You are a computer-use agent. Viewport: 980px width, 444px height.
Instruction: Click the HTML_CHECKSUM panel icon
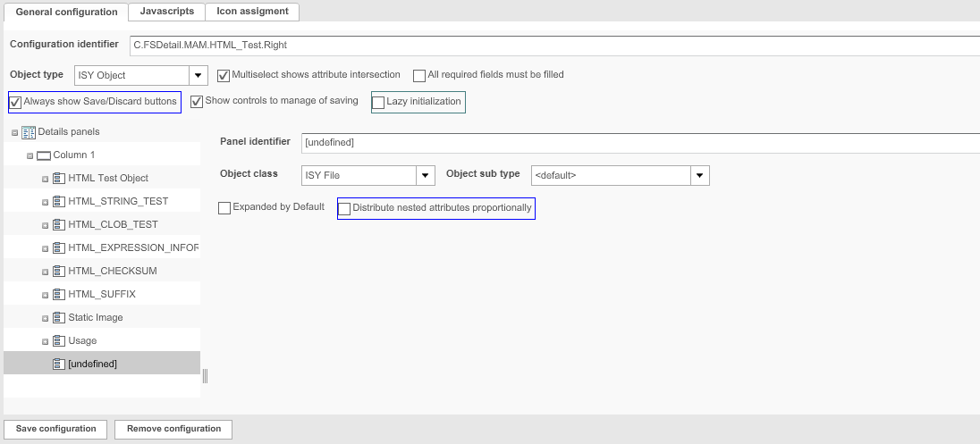59,272
